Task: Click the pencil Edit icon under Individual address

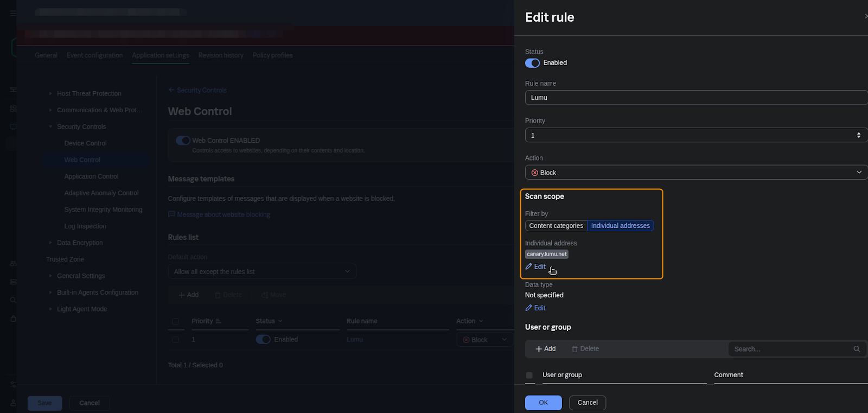Action: tap(529, 266)
